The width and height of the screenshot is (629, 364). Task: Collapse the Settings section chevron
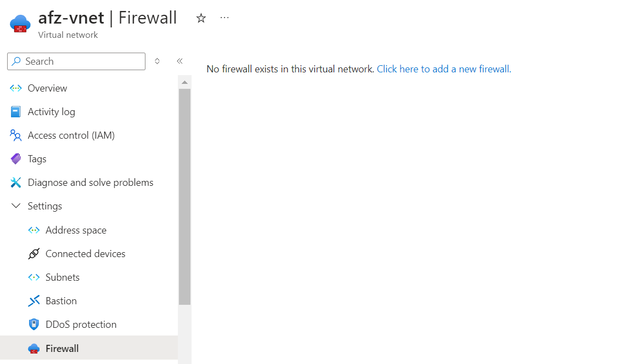(x=16, y=206)
